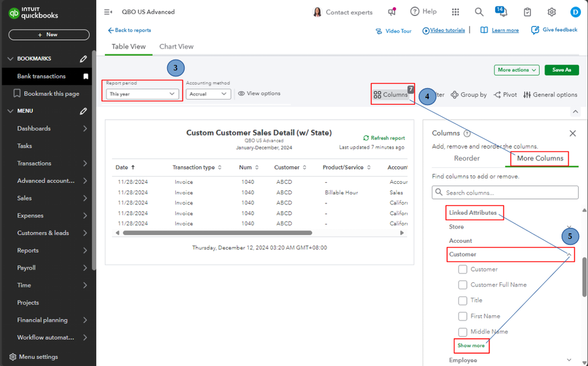This screenshot has width=588, height=366.
Task: Open the user profile avatar D
Action: (575, 12)
